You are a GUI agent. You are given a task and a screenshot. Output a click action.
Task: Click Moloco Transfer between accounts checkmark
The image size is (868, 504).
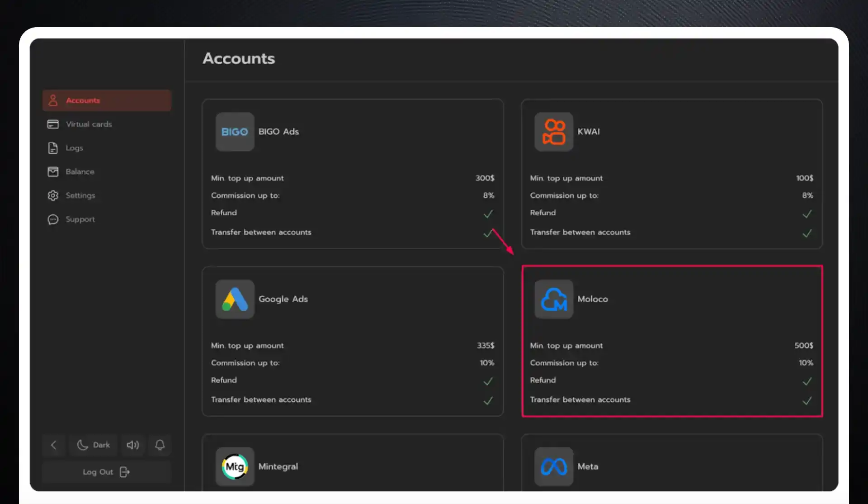coord(807,401)
